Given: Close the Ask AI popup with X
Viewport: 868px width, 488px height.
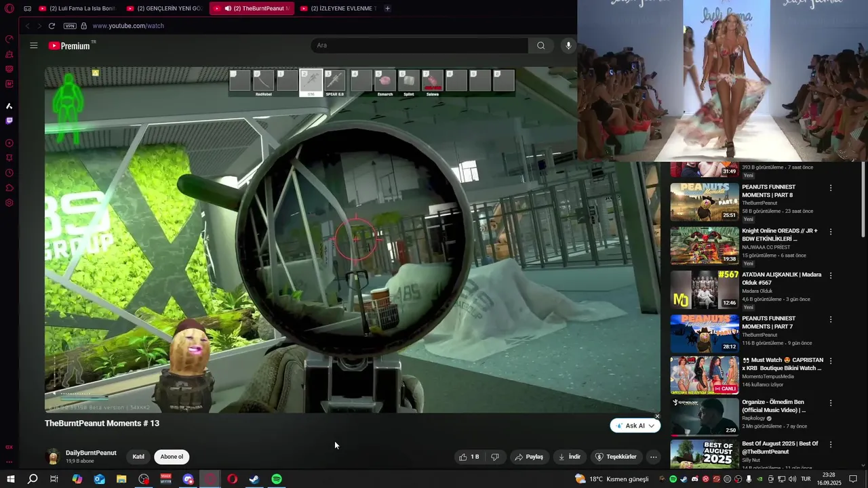Looking at the screenshot, I should [x=656, y=416].
